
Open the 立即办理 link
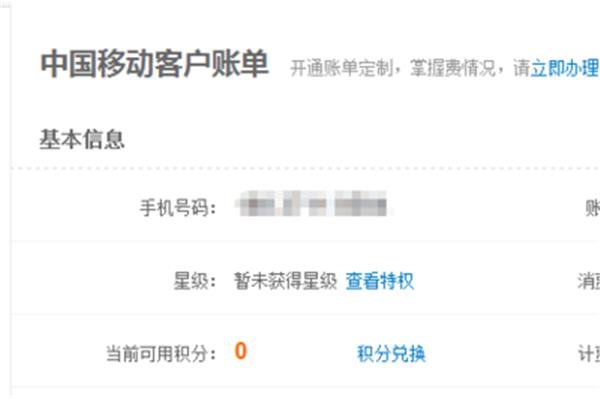point(565,69)
